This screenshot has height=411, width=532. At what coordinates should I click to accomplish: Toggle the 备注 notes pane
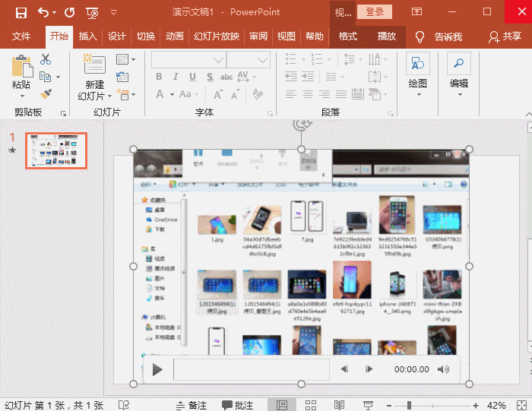pyautogui.click(x=191, y=405)
